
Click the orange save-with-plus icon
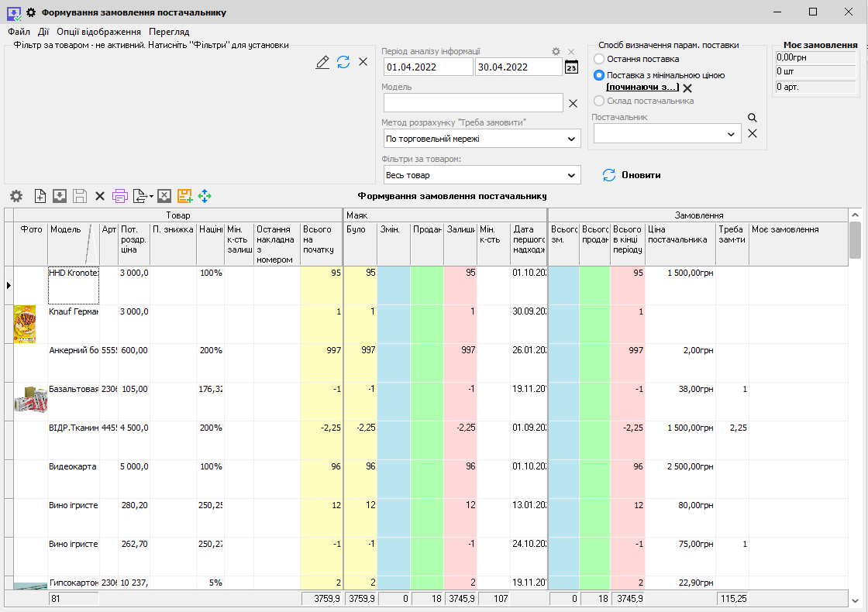pyautogui.click(x=184, y=196)
